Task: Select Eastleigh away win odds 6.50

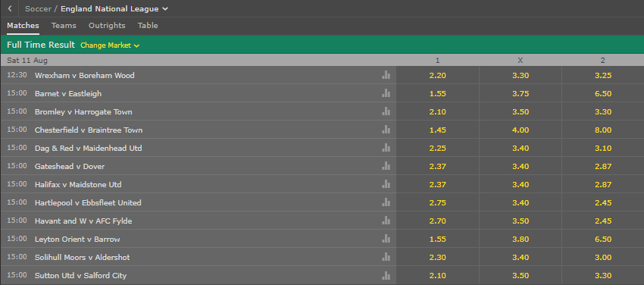Action: click(x=603, y=94)
